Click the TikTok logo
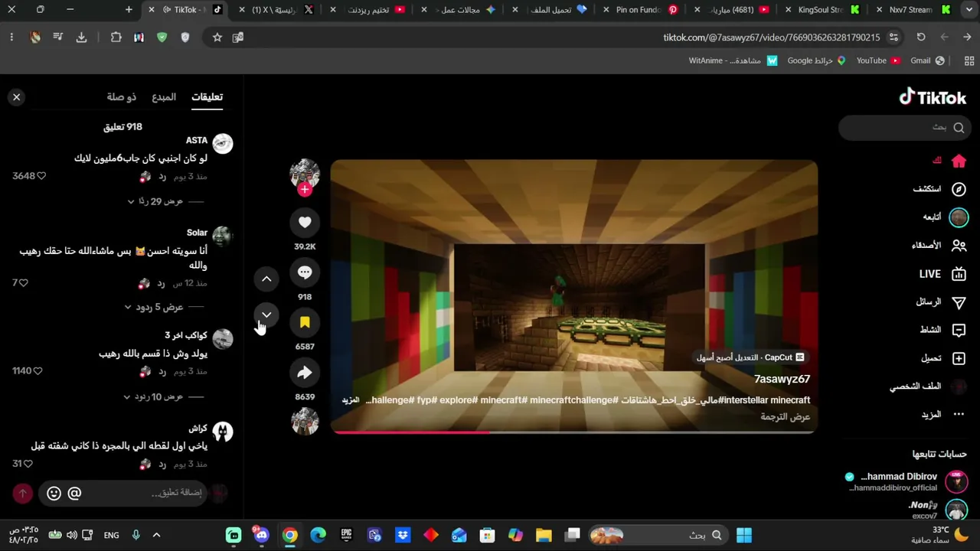This screenshot has width=980, height=551. click(x=933, y=97)
